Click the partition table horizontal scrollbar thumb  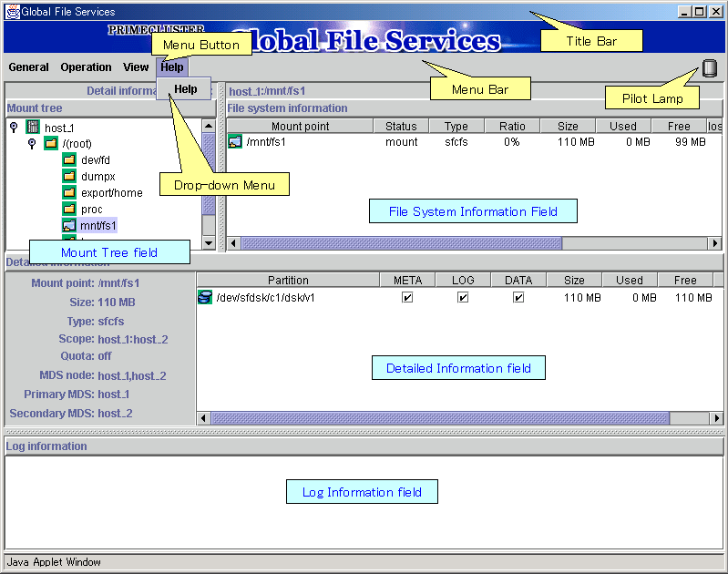(x=440, y=418)
